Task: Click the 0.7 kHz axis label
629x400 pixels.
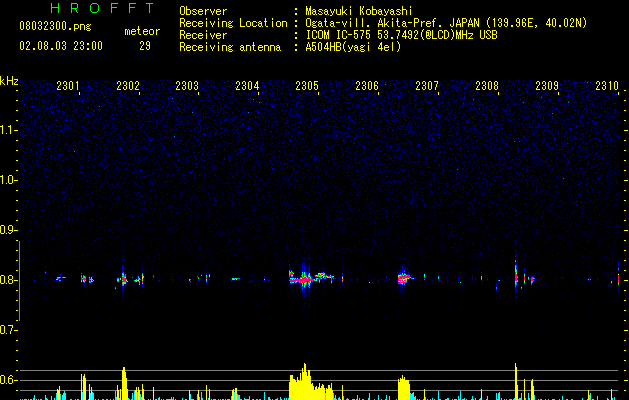Action: 8,330
